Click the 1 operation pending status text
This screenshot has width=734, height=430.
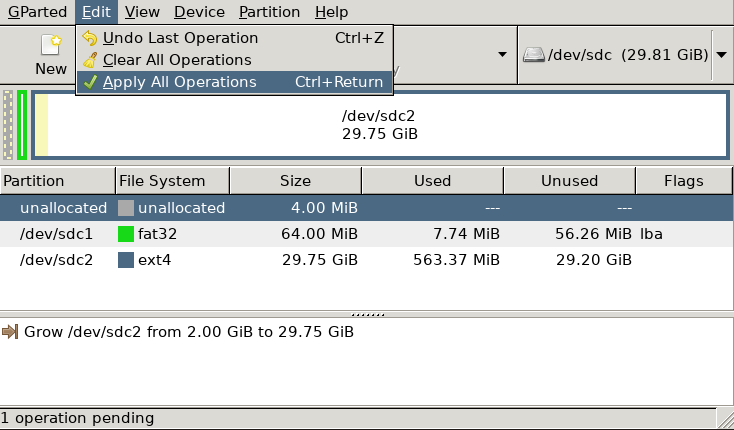click(77, 418)
